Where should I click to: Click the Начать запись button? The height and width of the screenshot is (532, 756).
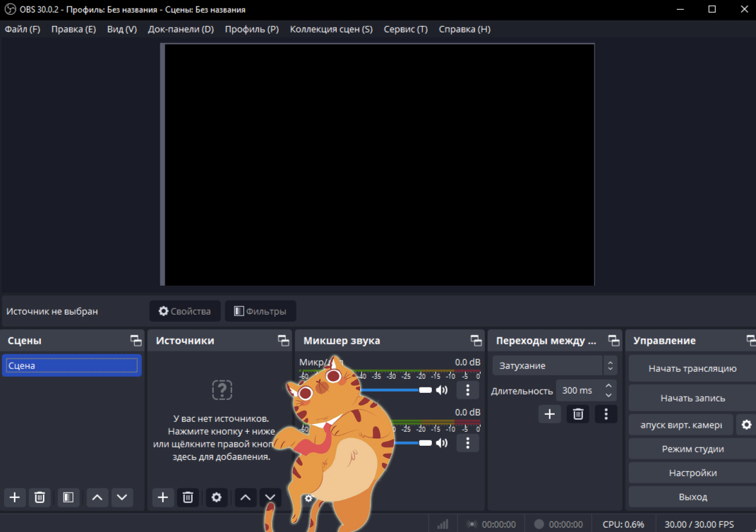[x=692, y=398]
